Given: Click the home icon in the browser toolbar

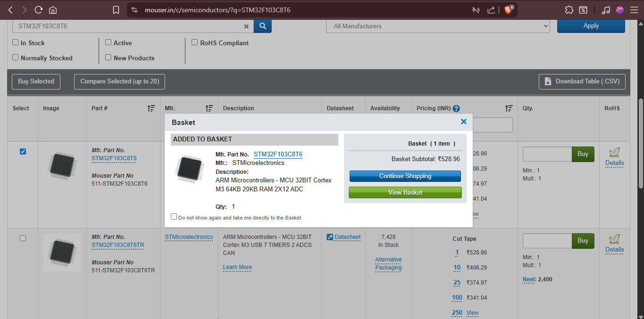Looking at the screenshot, I should click(54, 9).
